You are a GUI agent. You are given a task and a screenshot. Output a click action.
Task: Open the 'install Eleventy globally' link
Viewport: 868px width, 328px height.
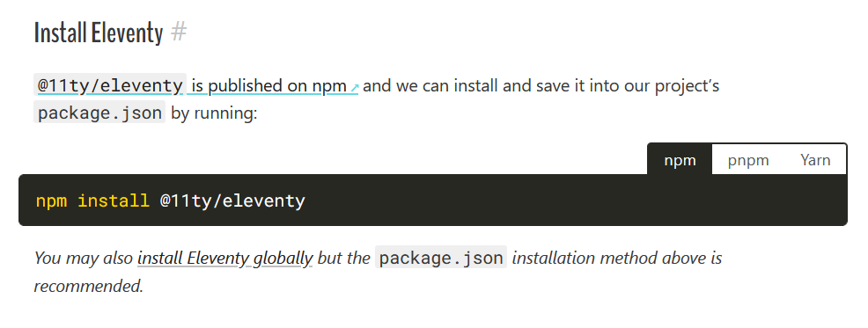coord(225,258)
